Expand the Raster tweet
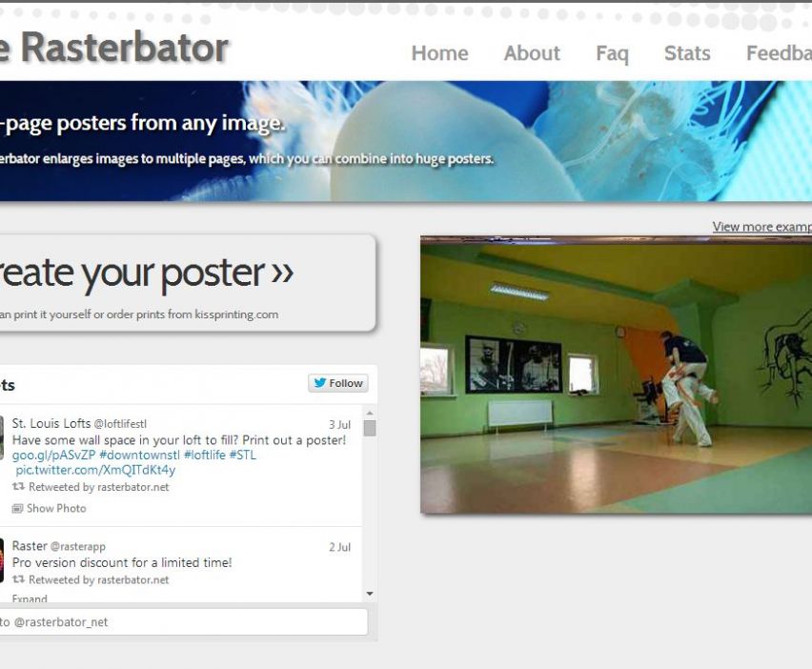The height and width of the screenshot is (669, 812). (x=30, y=598)
